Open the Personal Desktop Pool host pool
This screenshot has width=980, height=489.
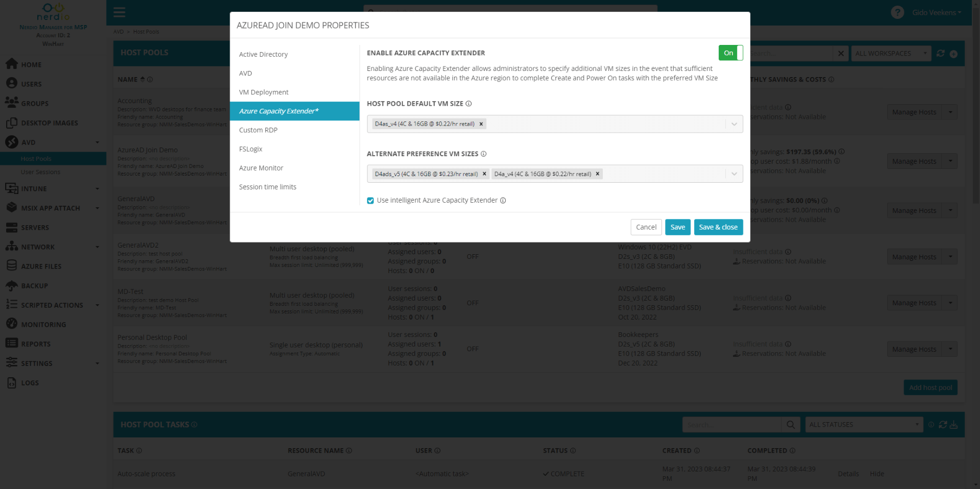(152, 337)
